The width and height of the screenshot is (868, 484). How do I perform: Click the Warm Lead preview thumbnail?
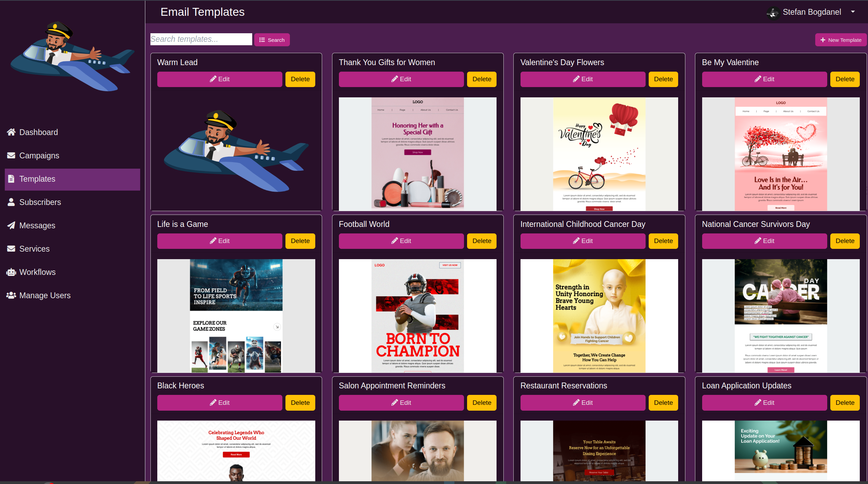[x=236, y=151]
